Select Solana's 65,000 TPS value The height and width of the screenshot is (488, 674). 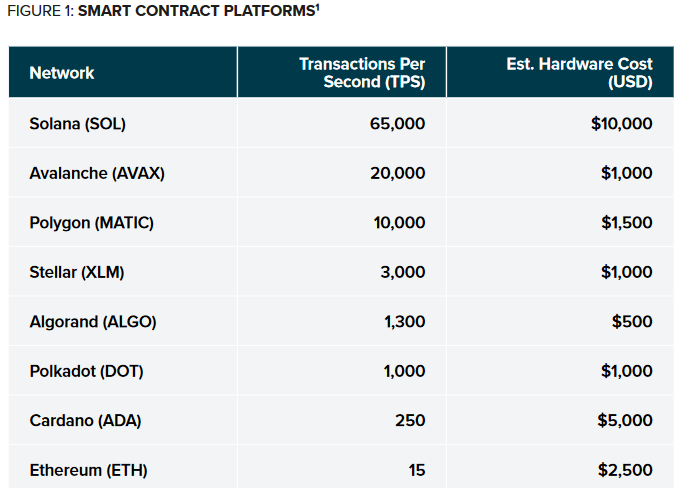[x=397, y=124]
